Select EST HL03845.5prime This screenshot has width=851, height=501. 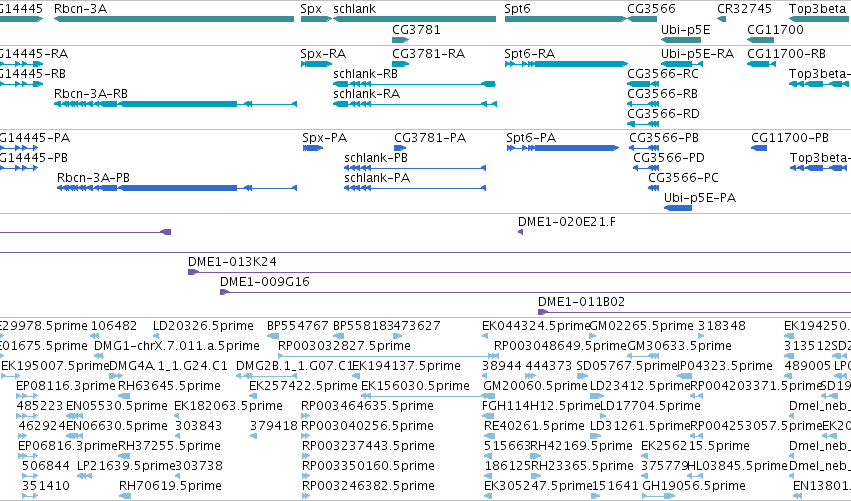click(737, 466)
